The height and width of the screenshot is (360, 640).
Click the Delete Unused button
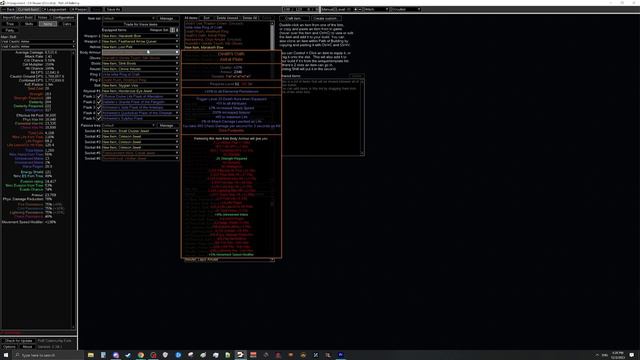(227, 18)
